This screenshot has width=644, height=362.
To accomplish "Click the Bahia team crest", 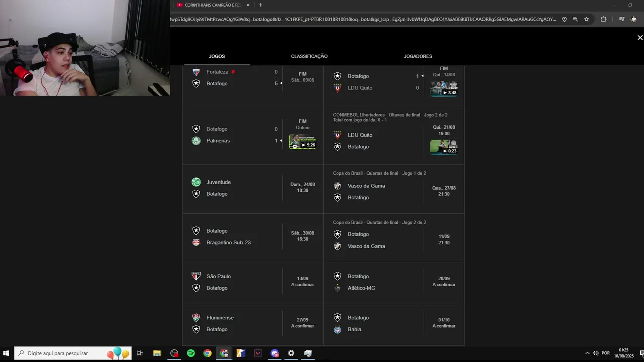I will [x=337, y=330].
